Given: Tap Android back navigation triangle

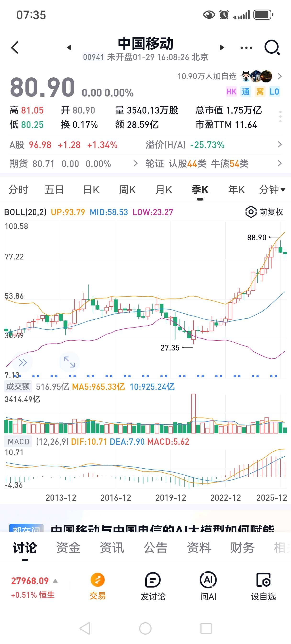Looking at the screenshot, I should tap(85, 628).
